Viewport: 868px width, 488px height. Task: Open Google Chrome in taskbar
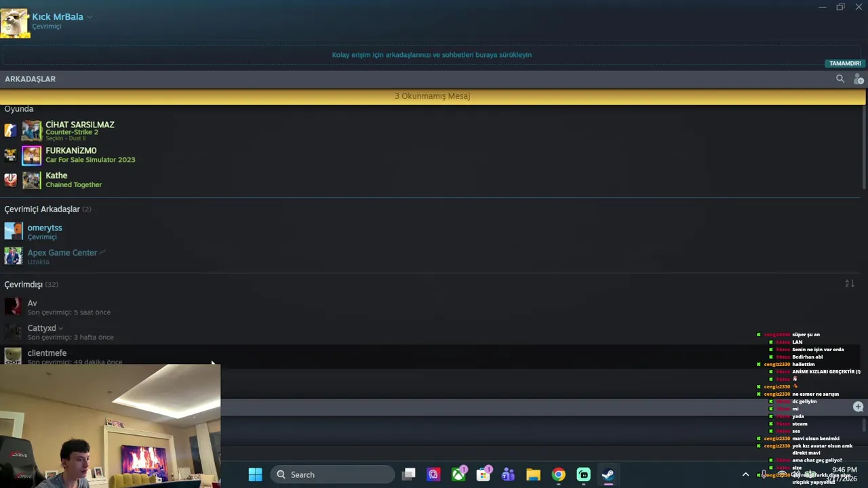[559, 474]
